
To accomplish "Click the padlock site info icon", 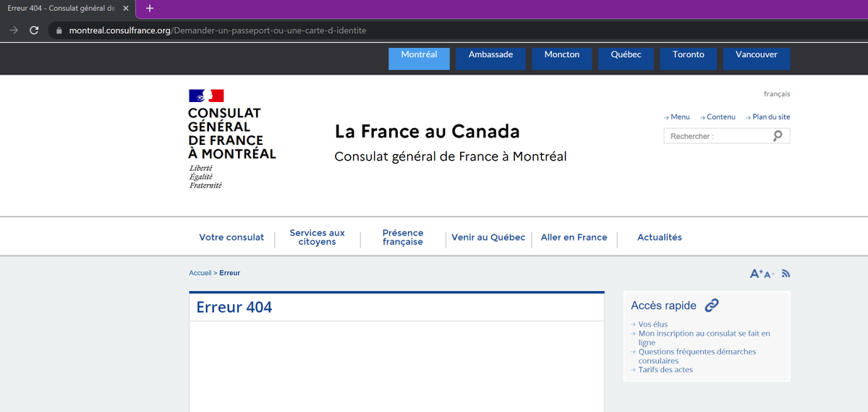I will pyautogui.click(x=60, y=30).
